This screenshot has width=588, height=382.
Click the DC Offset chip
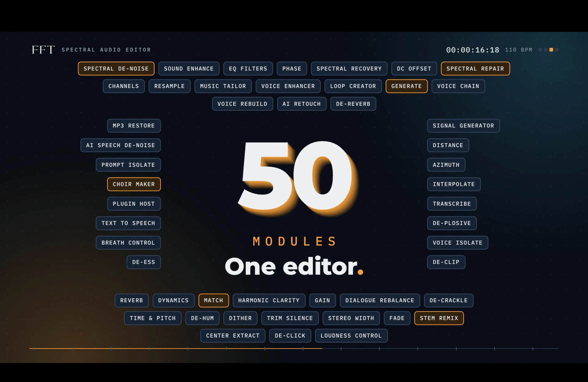coord(414,68)
